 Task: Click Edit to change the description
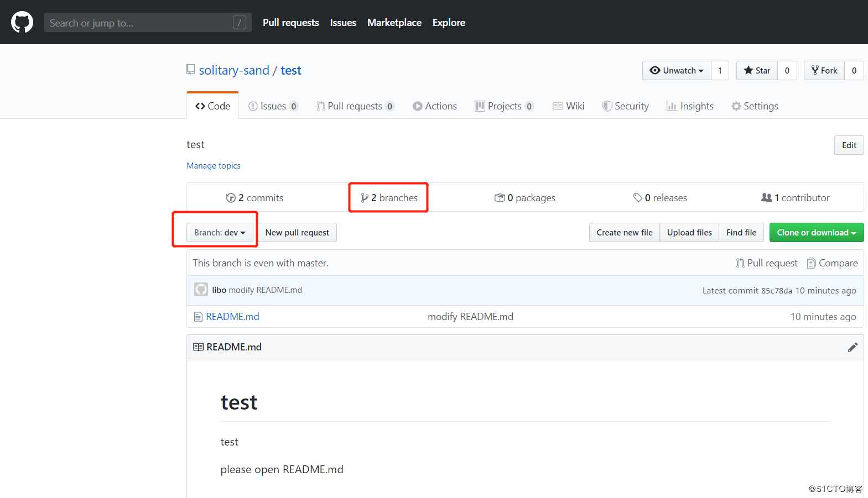(849, 145)
